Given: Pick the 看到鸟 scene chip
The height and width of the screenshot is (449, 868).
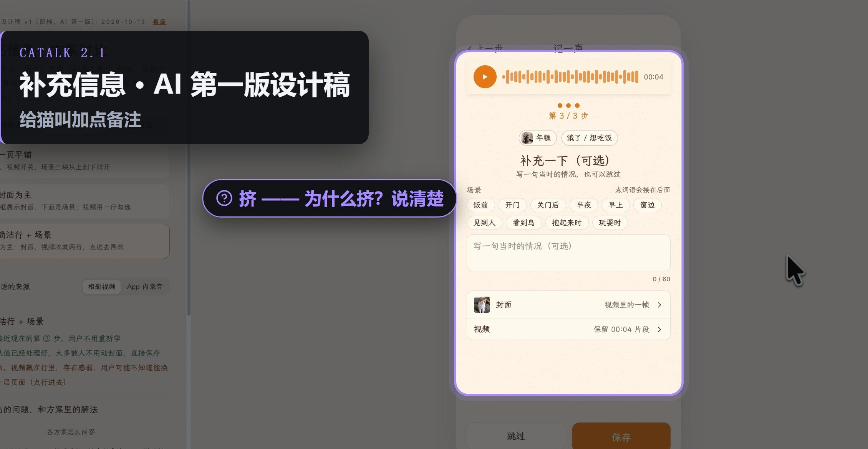Looking at the screenshot, I should click(x=523, y=223).
